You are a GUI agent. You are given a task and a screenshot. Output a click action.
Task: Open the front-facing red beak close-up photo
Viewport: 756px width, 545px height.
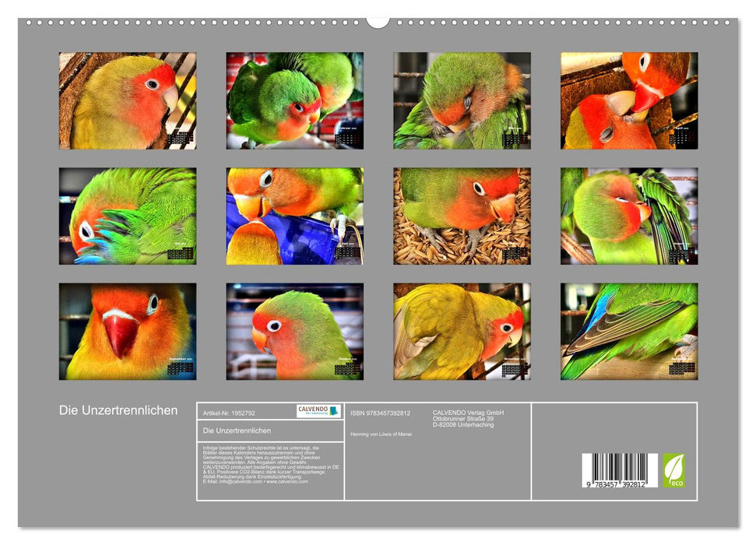click(128, 331)
